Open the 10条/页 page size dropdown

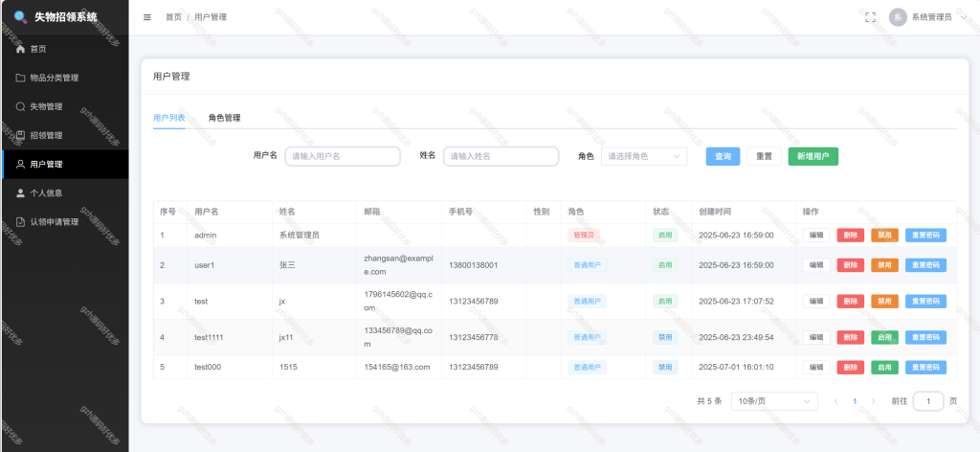click(774, 400)
